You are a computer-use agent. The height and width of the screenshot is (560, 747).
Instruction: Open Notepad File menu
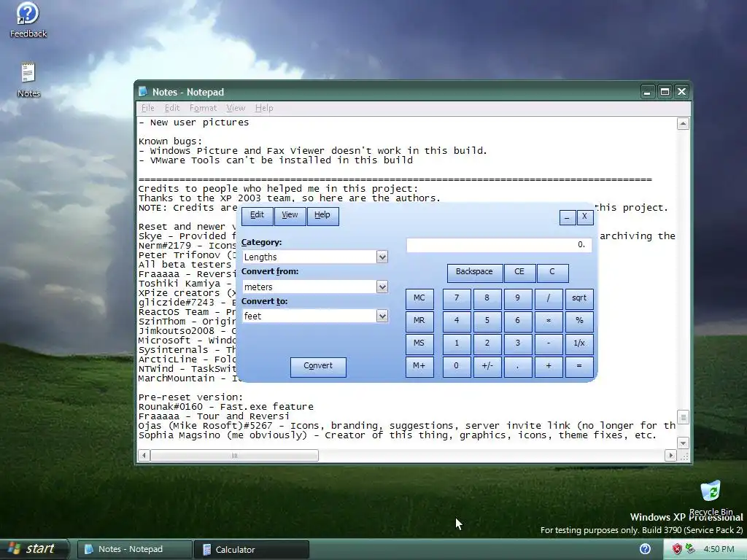tap(147, 108)
